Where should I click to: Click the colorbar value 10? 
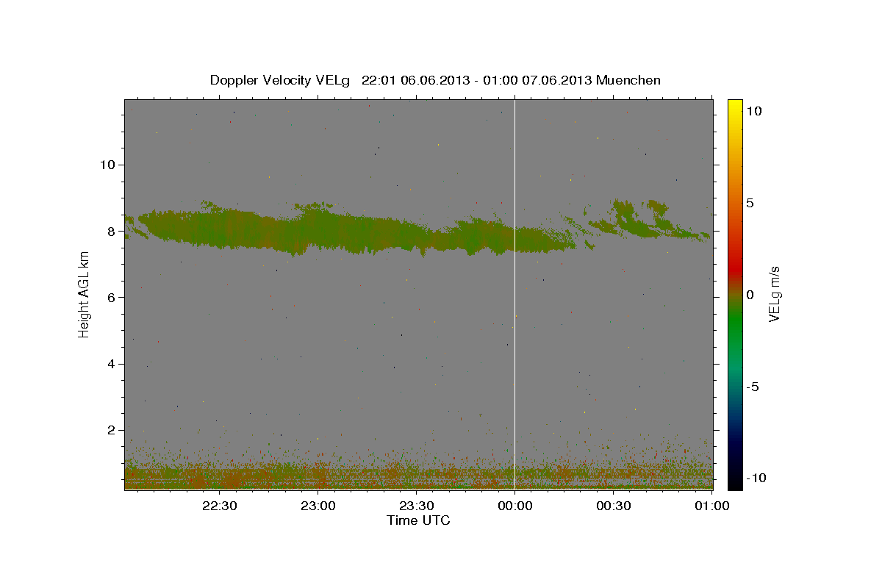pyautogui.click(x=756, y=111)
